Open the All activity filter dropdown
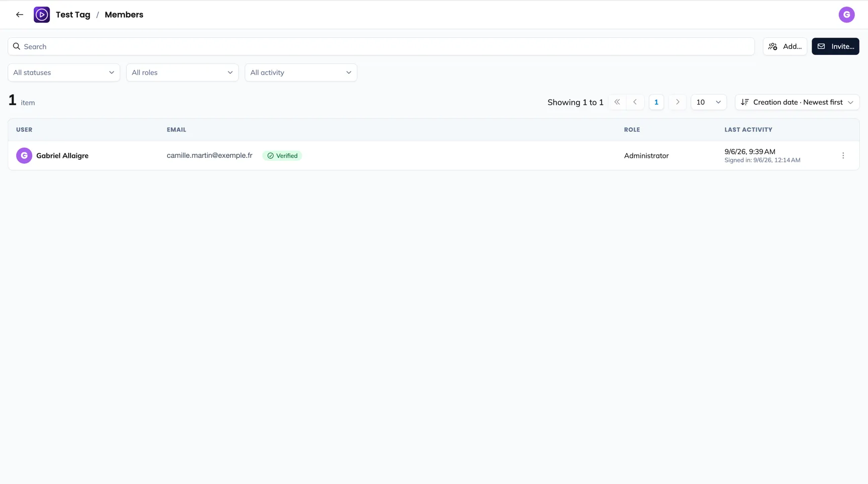Viewport: 868px width, 484px height. click(301, 72)
